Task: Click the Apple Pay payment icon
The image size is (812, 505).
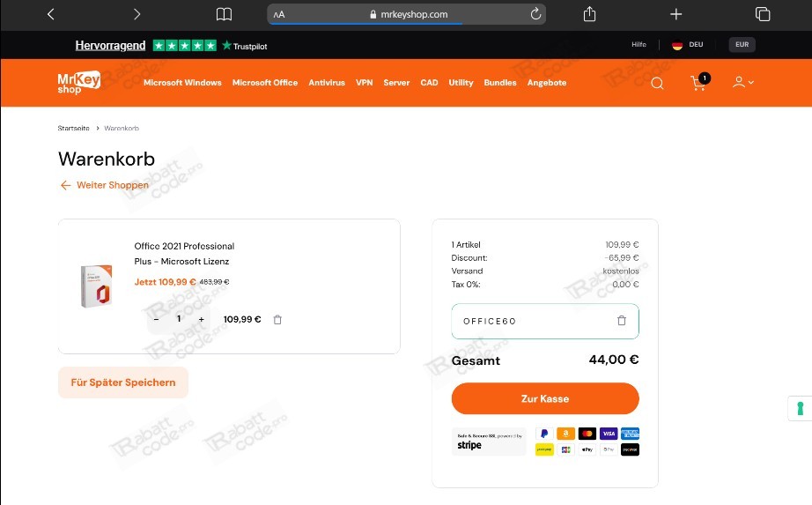Action: click(x=587, y=449)
